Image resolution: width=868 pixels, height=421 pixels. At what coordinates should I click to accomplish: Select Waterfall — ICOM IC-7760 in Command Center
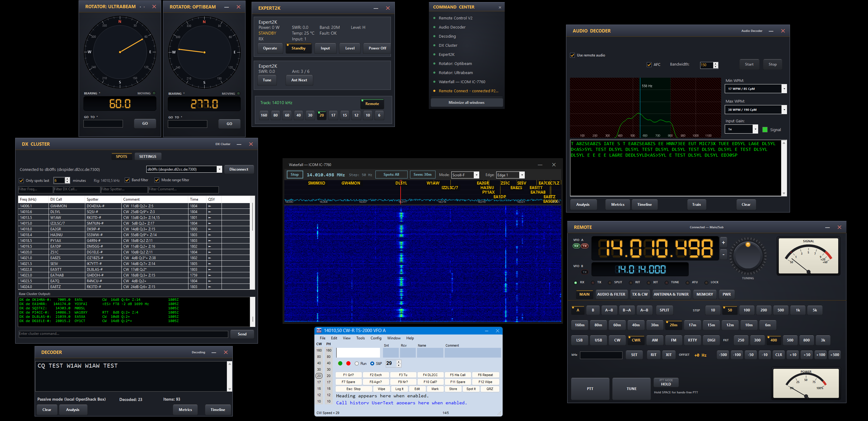click(462, 82)
